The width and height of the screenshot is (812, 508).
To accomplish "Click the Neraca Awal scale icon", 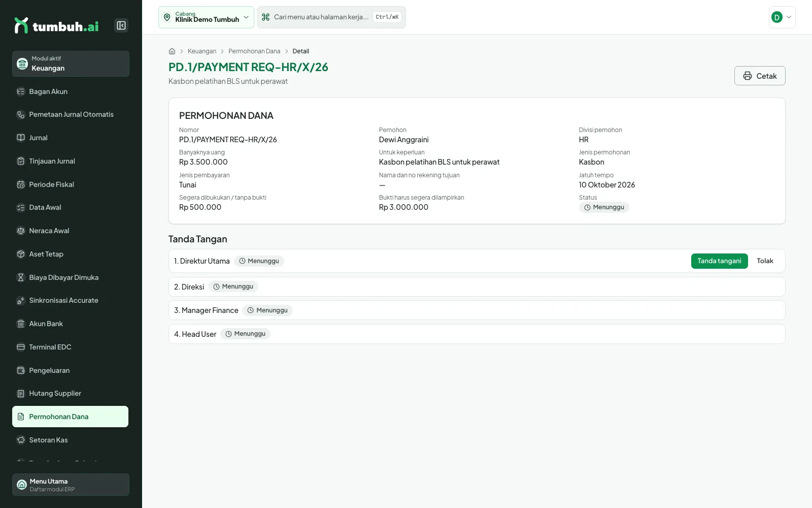I will click(x=21, y=231).
